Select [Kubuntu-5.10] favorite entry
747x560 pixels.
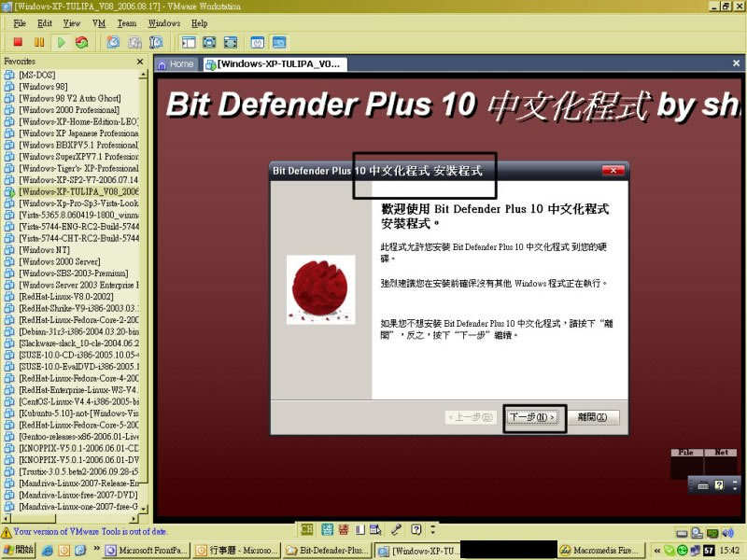pos(78,413)
